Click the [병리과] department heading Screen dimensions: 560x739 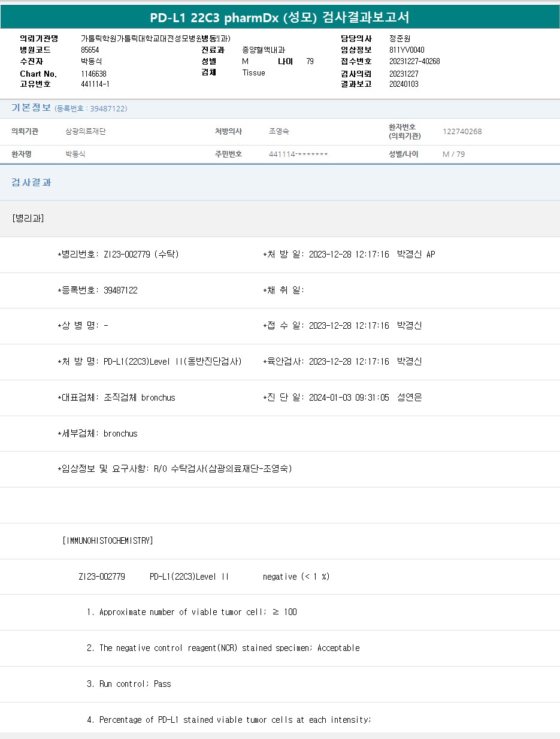[x=28, y=218]
